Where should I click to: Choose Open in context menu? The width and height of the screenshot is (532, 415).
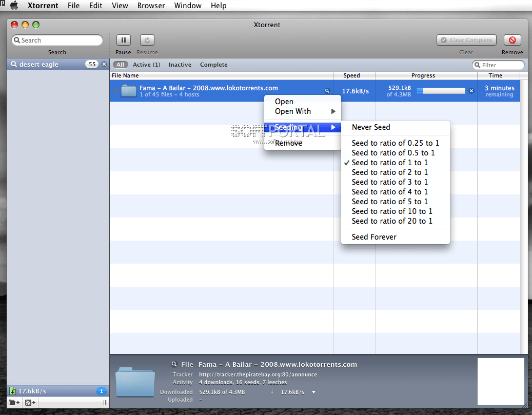pos(302,102)
